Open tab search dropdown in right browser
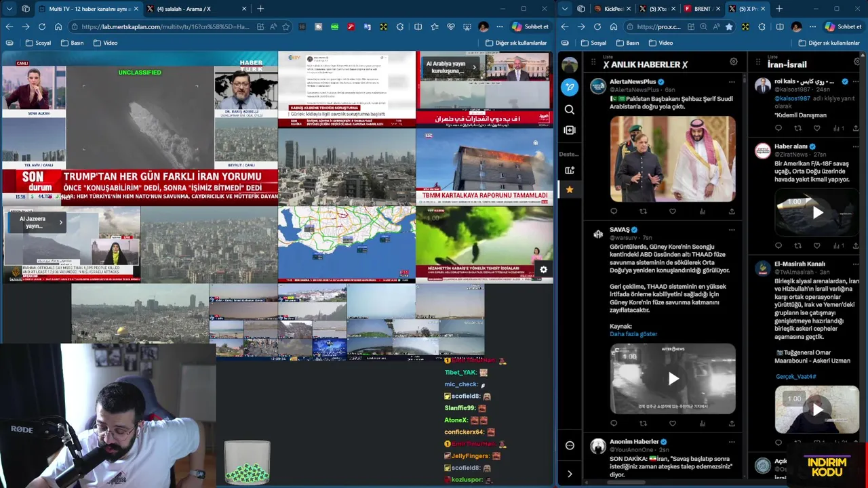Viewport: 868px width, 488px height. [x=564, y=9]
